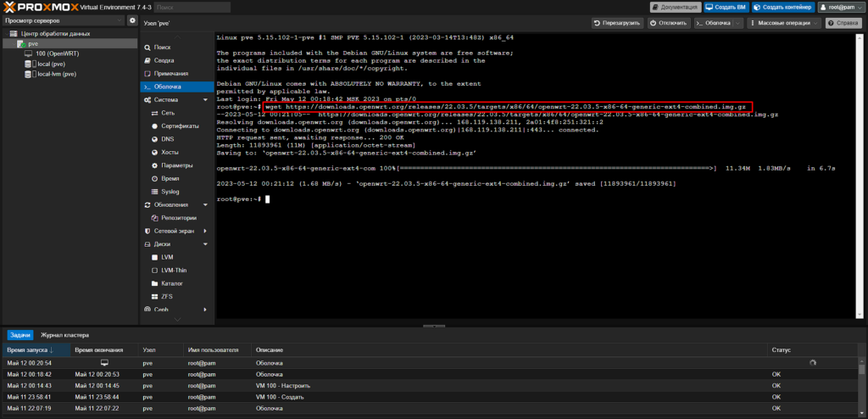Open ZFS menu item

pos(167,297)
